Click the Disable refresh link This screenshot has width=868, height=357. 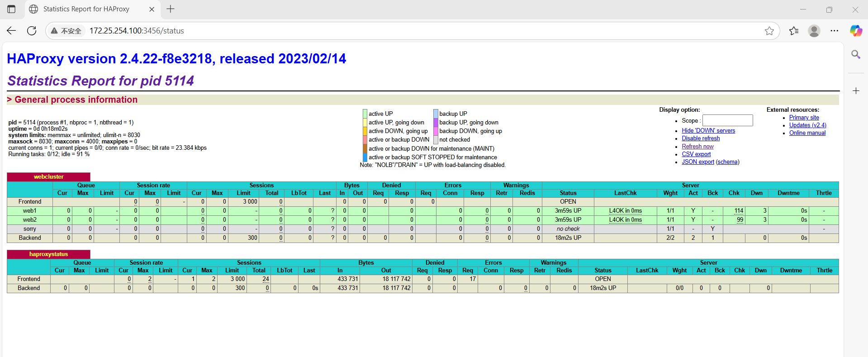701,138
